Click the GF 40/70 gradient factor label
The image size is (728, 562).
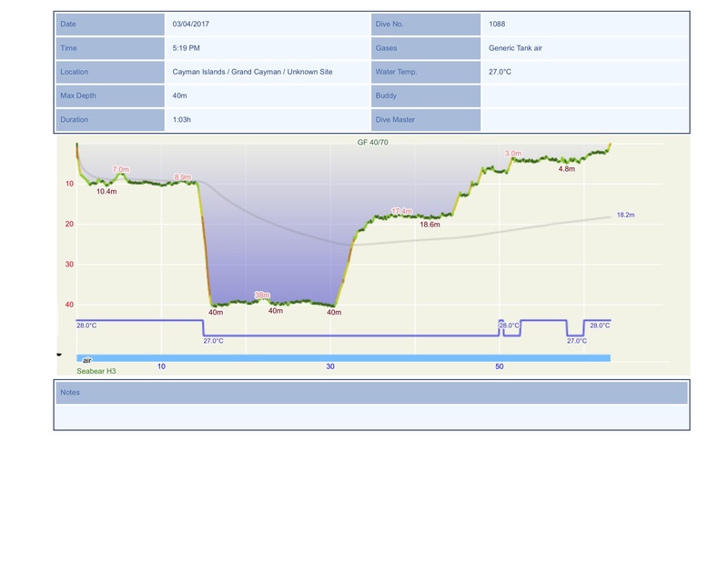[x=374, y=143]
